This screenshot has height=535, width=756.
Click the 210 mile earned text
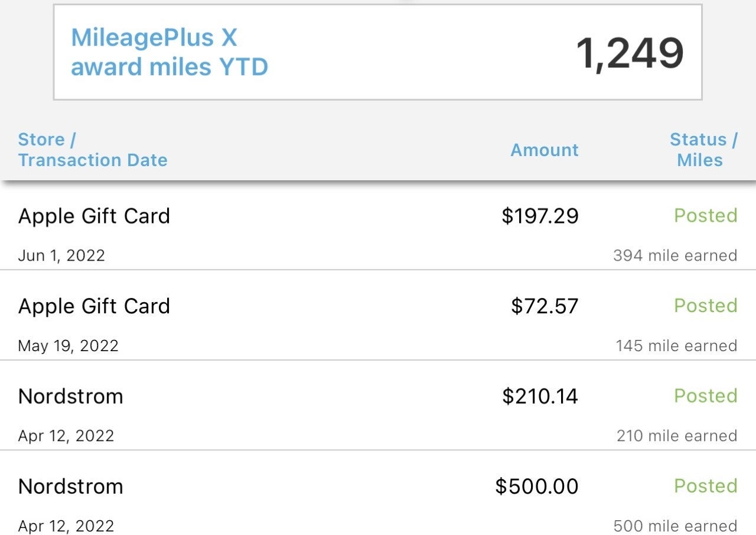(x=675, y=436)
